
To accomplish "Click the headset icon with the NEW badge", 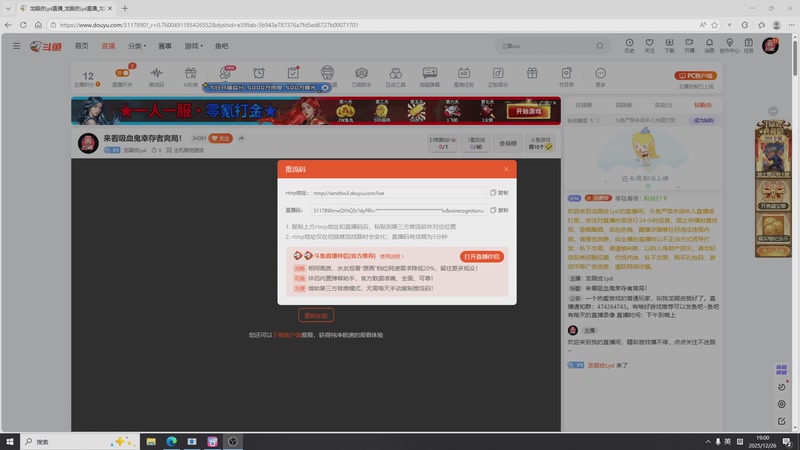I will pos(225,73).
